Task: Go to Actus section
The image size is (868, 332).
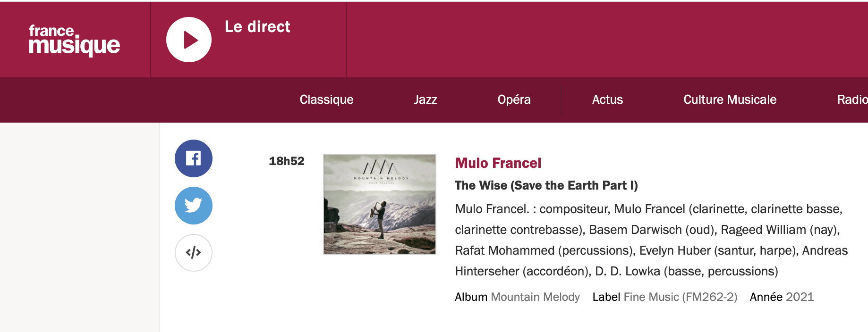Action: coord(607,100)
